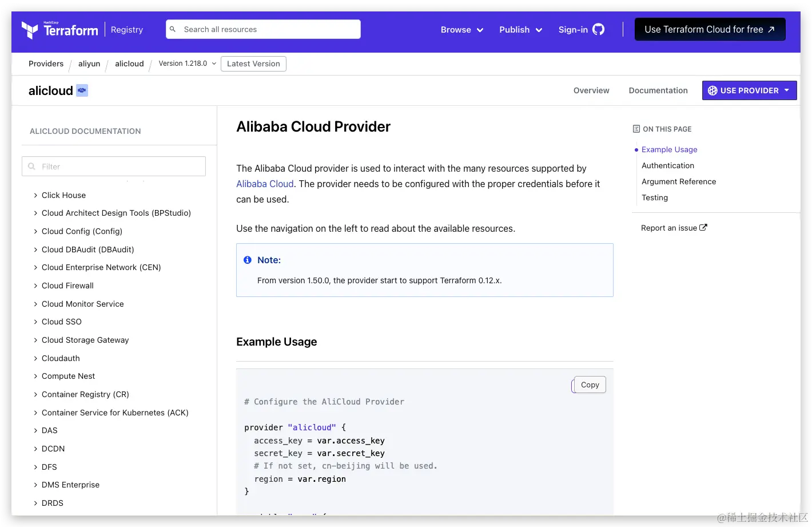Open the USE PROVIDER dropdown
Image resolution: width=812 pixels, height=527 pixels.
coord(749,90)
